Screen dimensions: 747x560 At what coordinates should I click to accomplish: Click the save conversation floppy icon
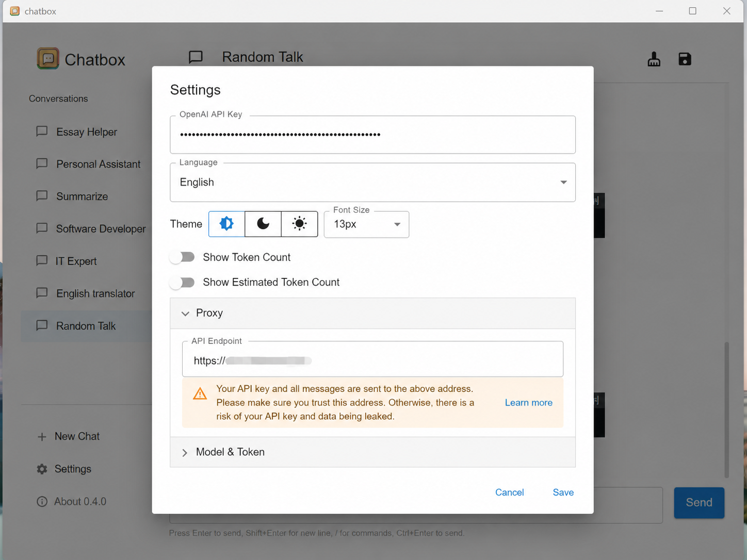685,59
